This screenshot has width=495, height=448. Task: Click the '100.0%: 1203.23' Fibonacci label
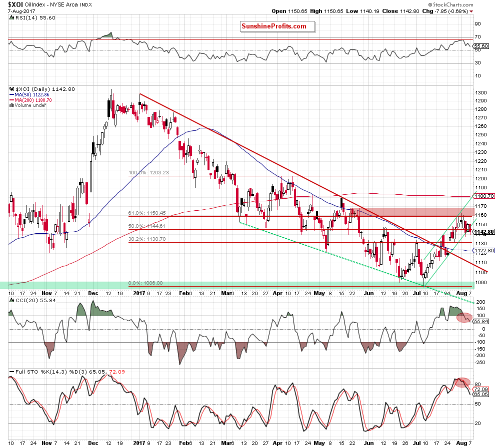148,173
